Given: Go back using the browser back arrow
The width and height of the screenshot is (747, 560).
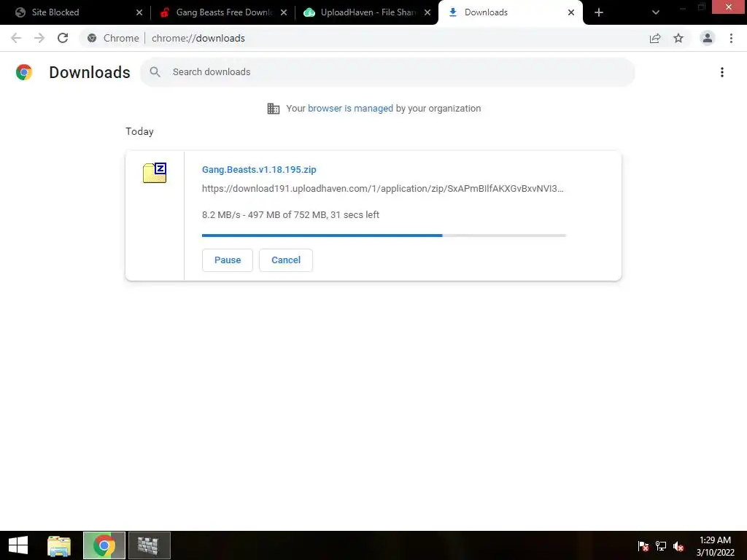Looking at the screenshot, I should coord(16,38).
